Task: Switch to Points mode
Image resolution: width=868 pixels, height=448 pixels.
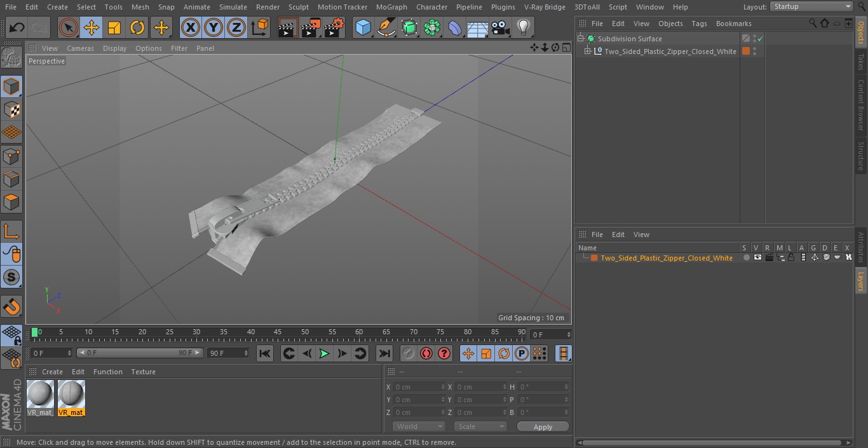Action: (11, 156)
